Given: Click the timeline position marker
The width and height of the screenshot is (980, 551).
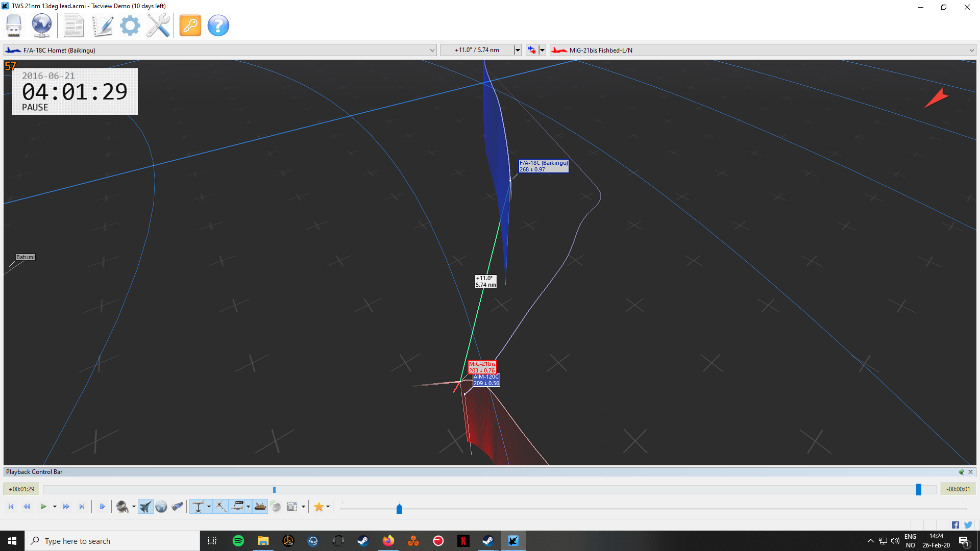Looking at the screenshot, I should pyautogui.click(x=274, y=490).
